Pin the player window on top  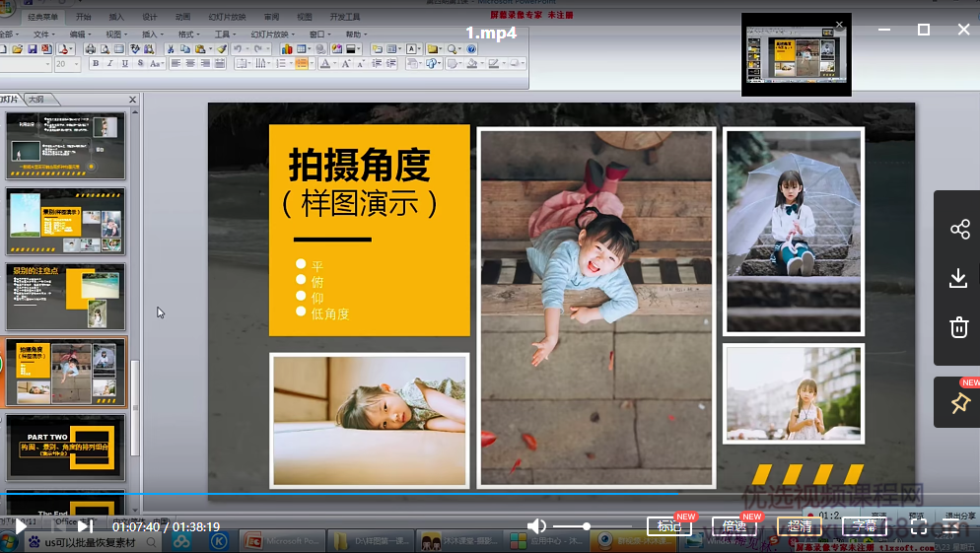959,403
